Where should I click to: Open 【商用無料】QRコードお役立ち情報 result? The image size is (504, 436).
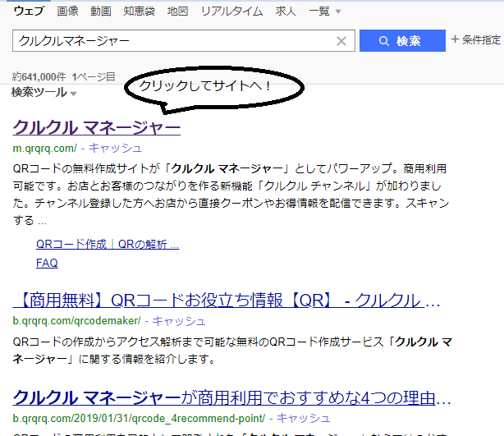[227, 301]
